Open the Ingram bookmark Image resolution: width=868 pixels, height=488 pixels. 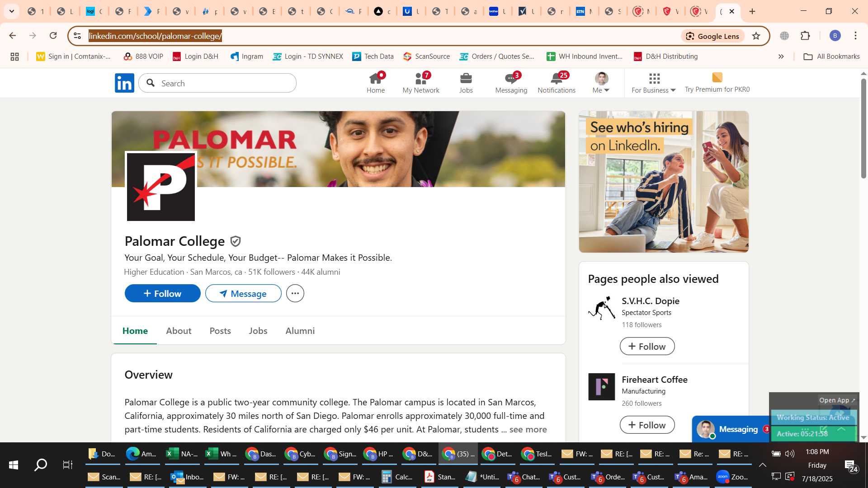point(247,56)
